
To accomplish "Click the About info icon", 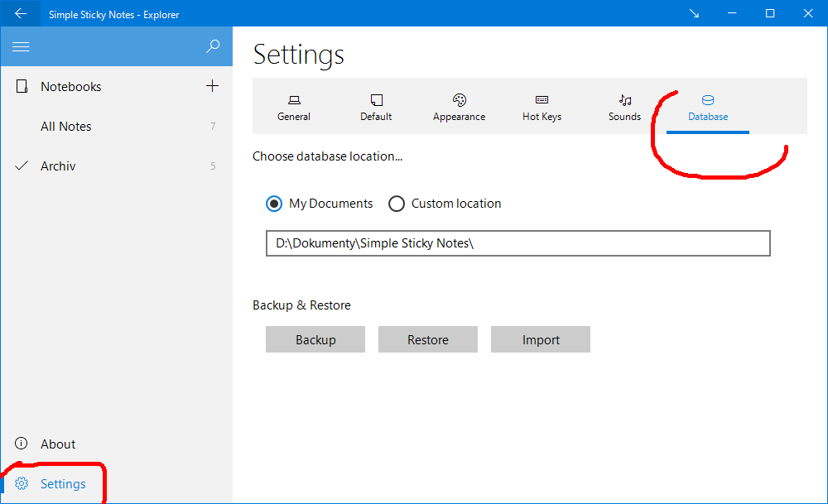I will [x=22, y=444].
